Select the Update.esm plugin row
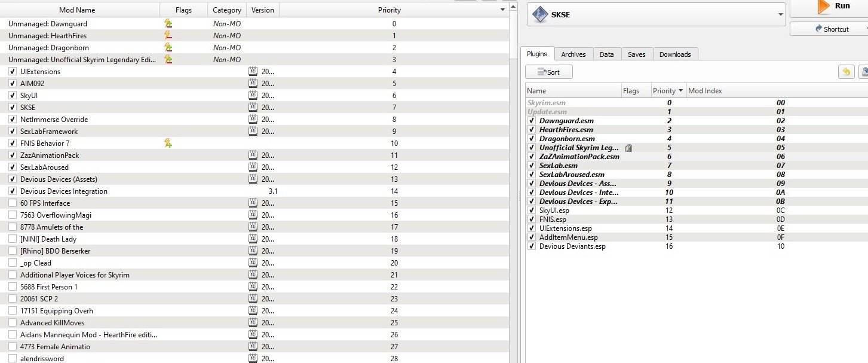868x363 pixels. point(697,112)
